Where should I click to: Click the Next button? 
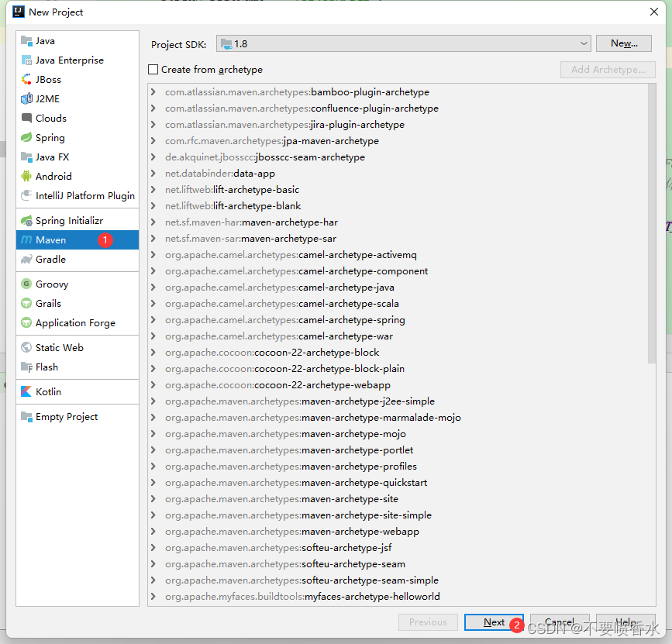tap(494, 622)
